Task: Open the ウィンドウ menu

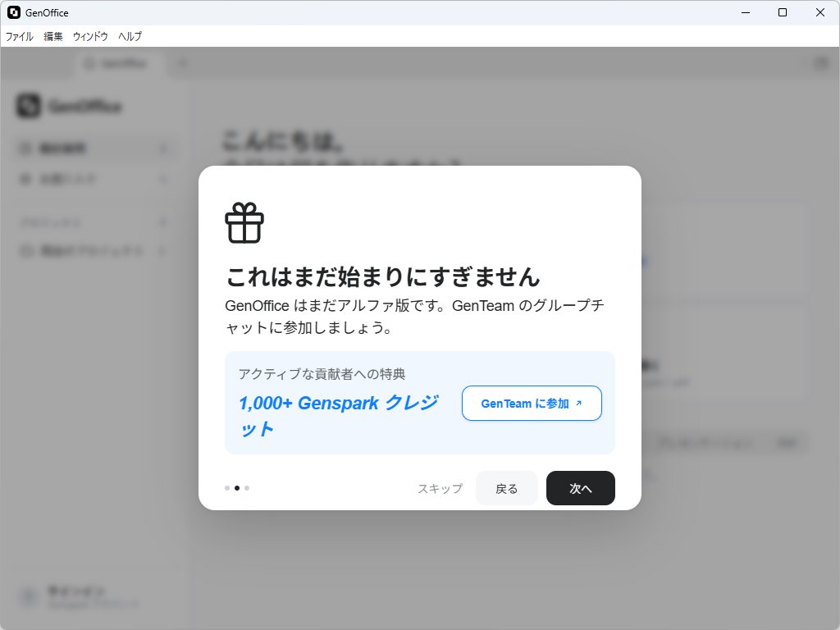Action: [x=90, y=36]
